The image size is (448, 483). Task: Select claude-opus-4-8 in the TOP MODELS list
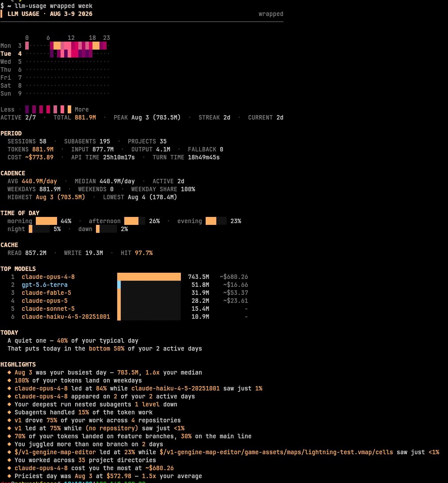(48, 277)
